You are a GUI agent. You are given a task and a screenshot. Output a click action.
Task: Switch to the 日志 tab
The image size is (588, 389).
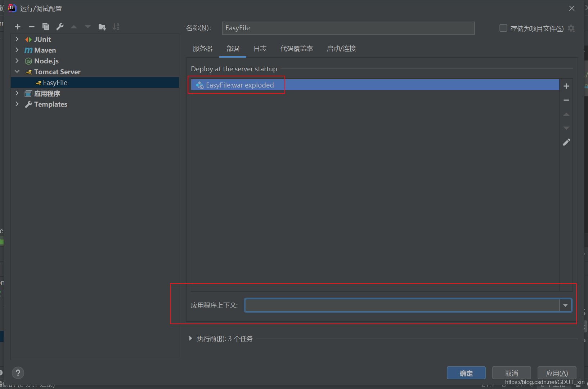point(260,49)
